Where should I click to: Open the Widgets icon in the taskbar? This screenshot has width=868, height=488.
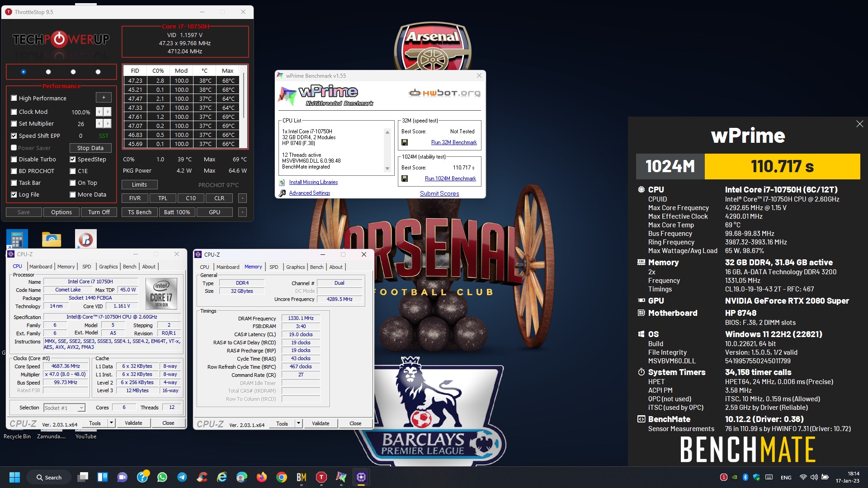coord(103,477)
